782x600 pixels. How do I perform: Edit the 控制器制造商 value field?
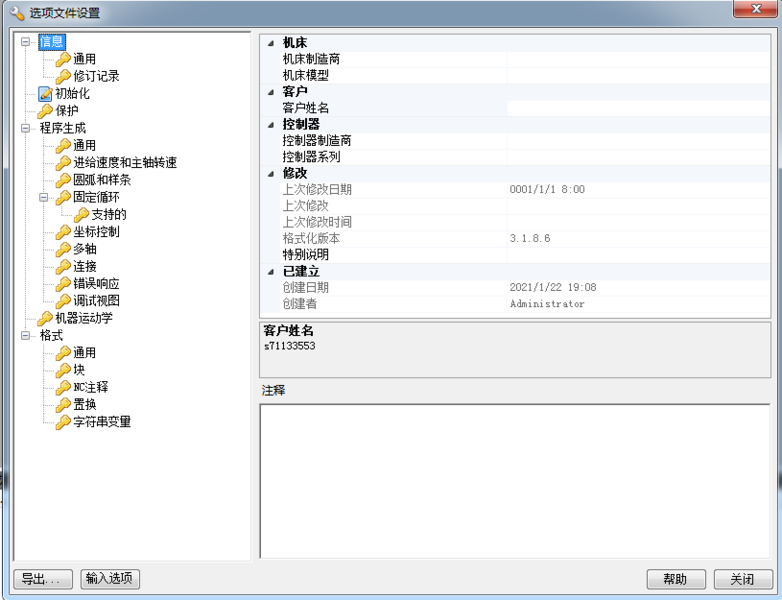click(x=638, y=141)
